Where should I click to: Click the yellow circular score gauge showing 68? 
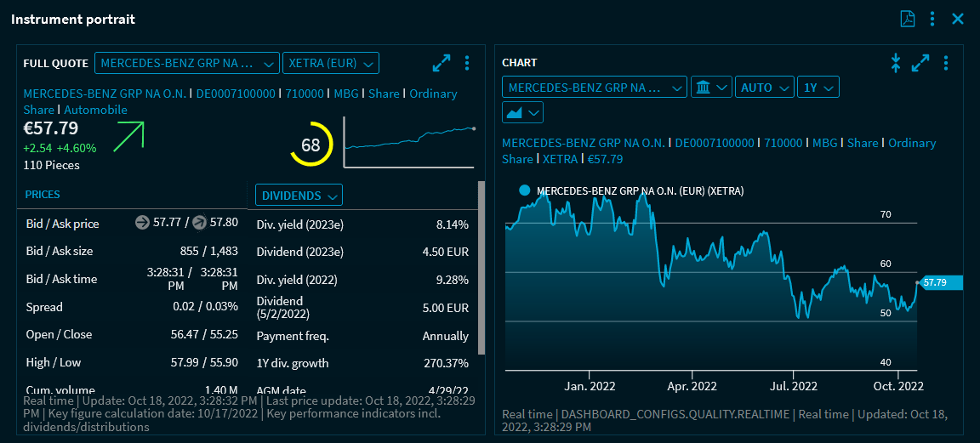click(311, 145)
